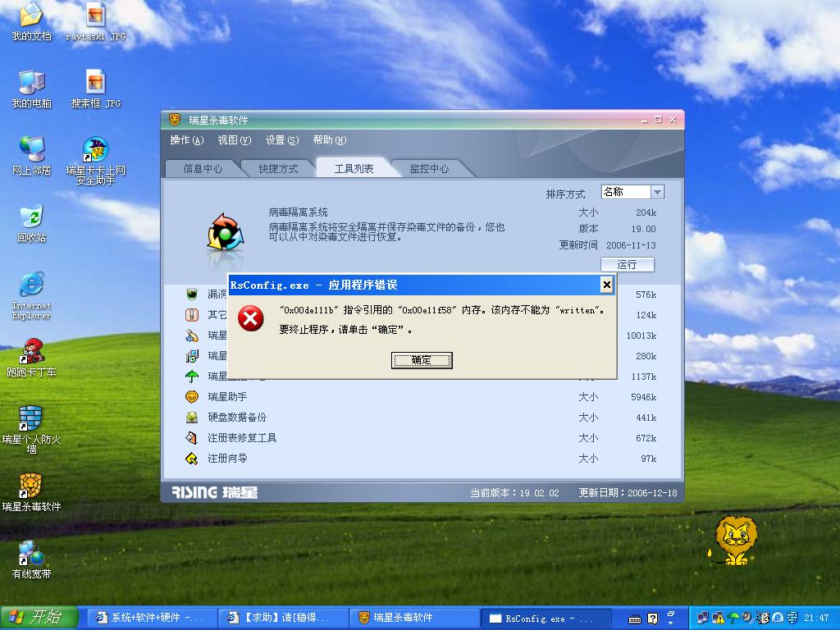Click the update time 2006-11-13
This screenshot has height=630, width=840.
pos(631,245)
